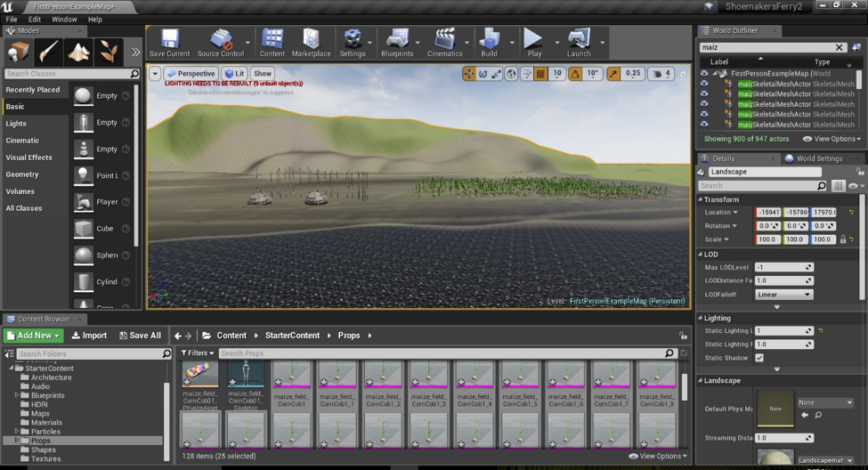Viewport: 868px width, 470px height.
Task: Open the Help menu
Action: point(95,19)
